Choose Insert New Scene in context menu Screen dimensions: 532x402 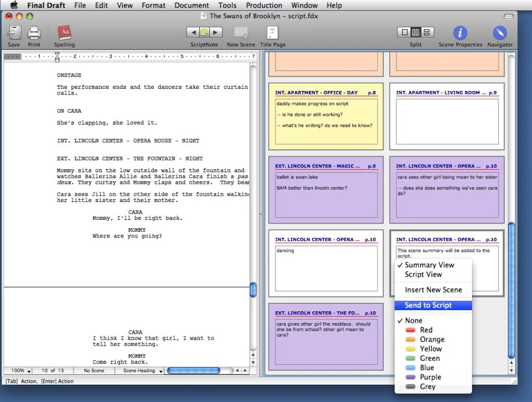pyautogui.click(x=433, y=290)
